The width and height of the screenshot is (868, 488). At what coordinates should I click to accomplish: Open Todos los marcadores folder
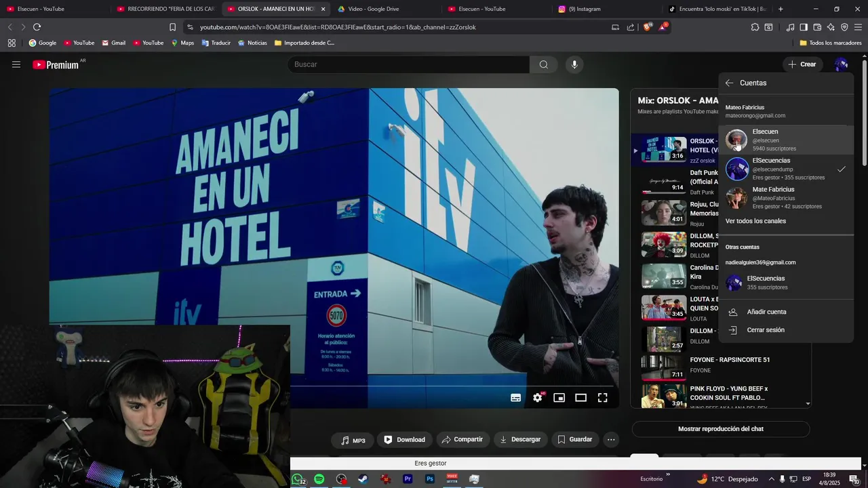[831, 43]
